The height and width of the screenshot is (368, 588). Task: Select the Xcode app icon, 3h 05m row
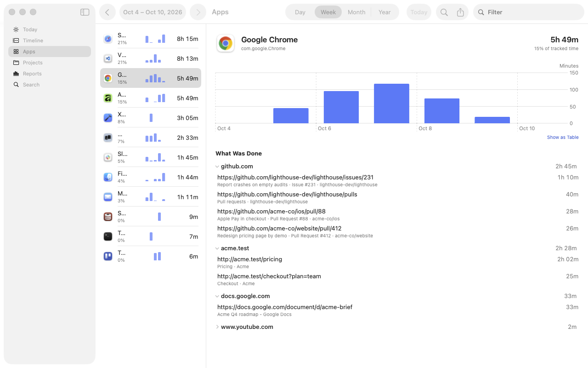click(x=108, y=118)
